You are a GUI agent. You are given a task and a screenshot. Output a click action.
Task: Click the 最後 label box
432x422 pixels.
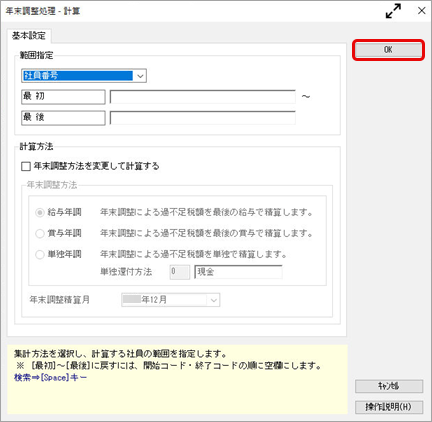pyautogui.click(x=63, y=118)
